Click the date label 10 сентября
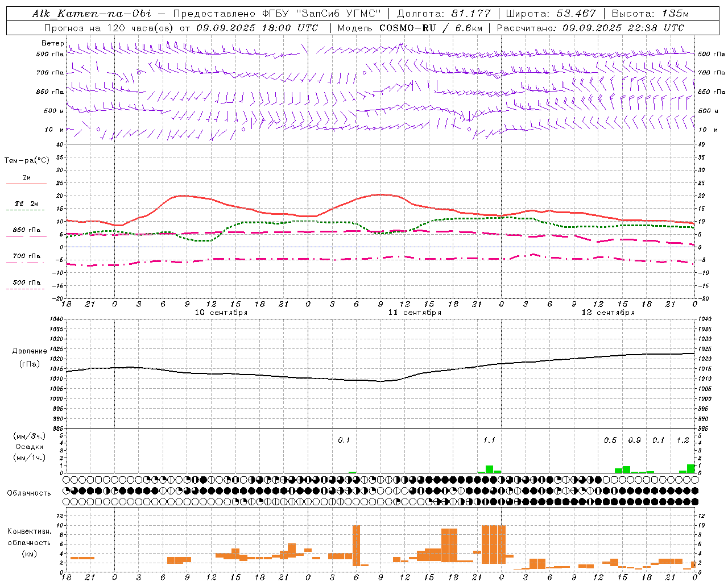Screen dimensions: 728x582 pos(221,313)
